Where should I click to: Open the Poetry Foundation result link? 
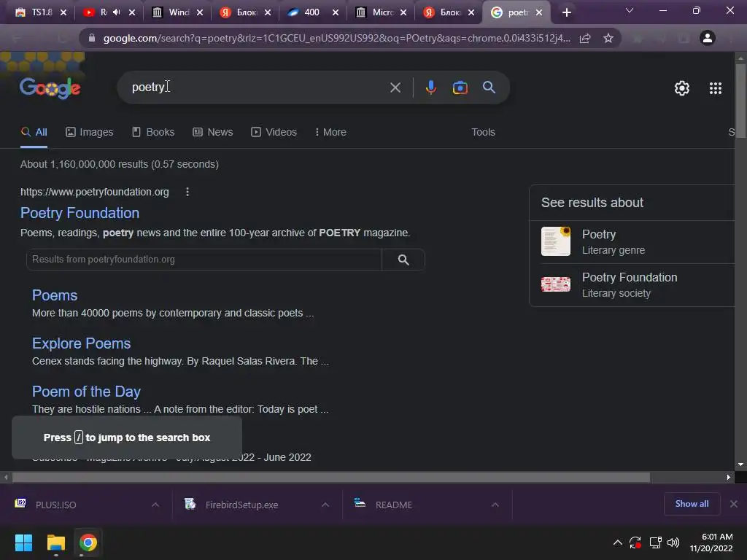click(x=80, y=213)
